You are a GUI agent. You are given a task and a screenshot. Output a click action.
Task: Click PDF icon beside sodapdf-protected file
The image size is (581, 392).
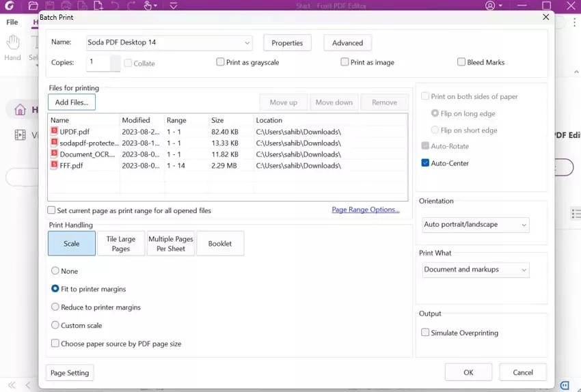click(54, 142)
